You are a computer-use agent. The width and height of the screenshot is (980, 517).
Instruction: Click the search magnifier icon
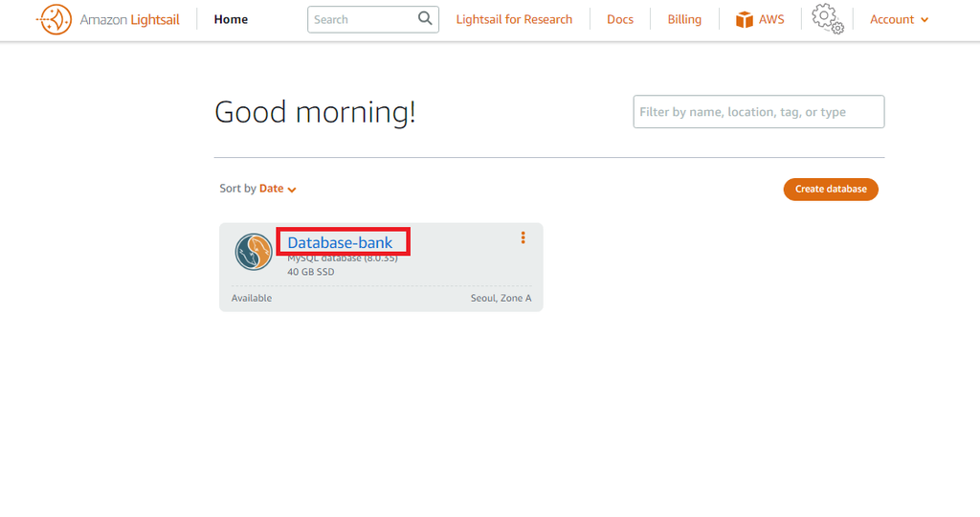pyautogui.click(x=425, y=19)
